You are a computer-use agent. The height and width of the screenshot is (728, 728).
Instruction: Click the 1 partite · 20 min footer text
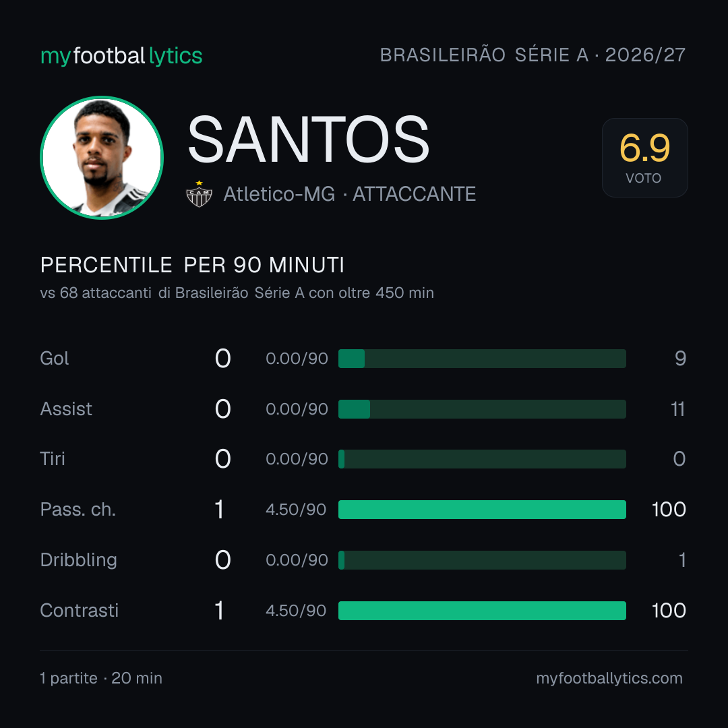click(x=101, y=678)
